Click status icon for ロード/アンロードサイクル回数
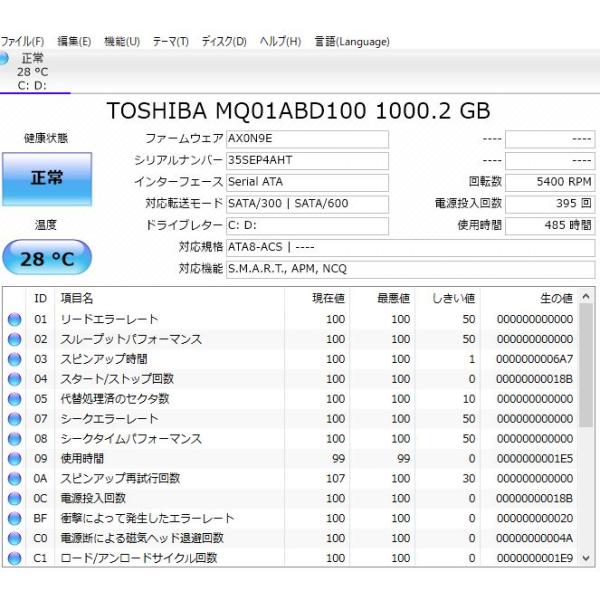Viewport: 600px width, 600px height. [14, 558]
